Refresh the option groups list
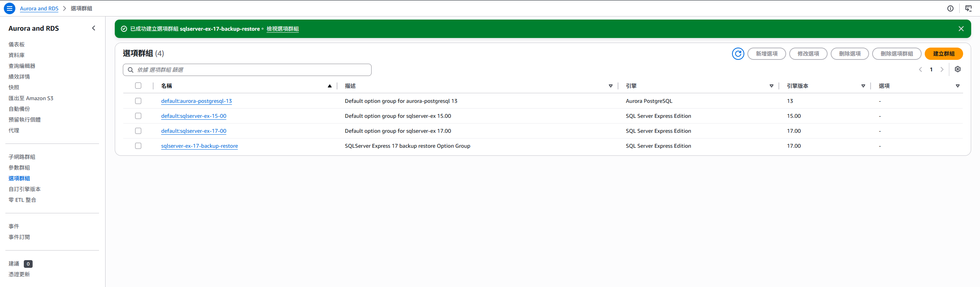Screen dimensions: 980x287 738,54
